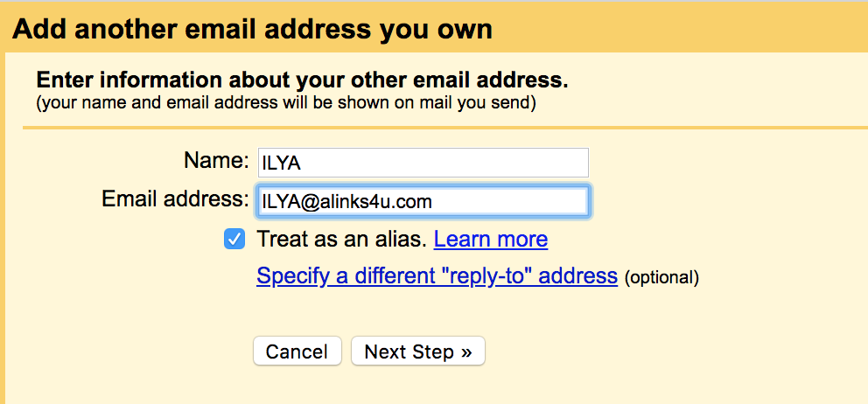
Task: Proceed with the "Next Step »" button
Action: click(x=417, y=352)
